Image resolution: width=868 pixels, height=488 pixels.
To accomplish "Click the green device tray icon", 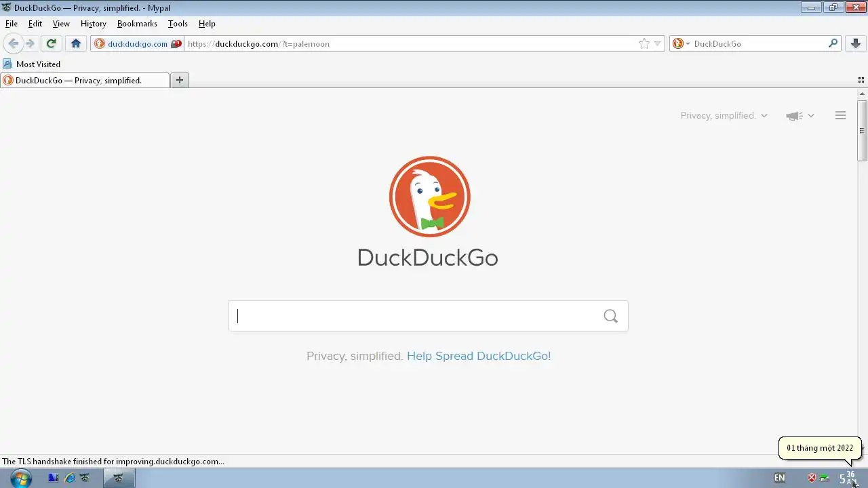I will 825,478.
